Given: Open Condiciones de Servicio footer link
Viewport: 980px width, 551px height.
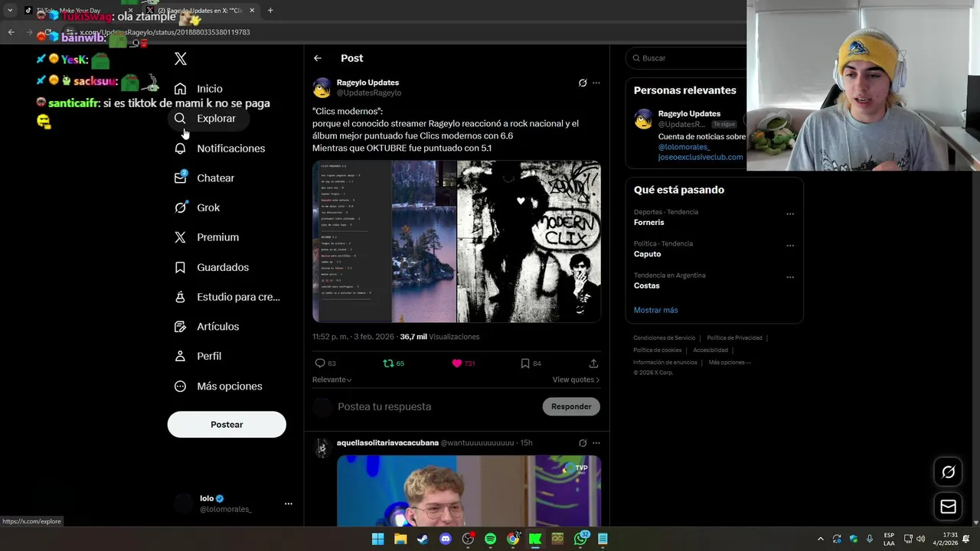Looking at the screenshot, I should coord(665,337).
